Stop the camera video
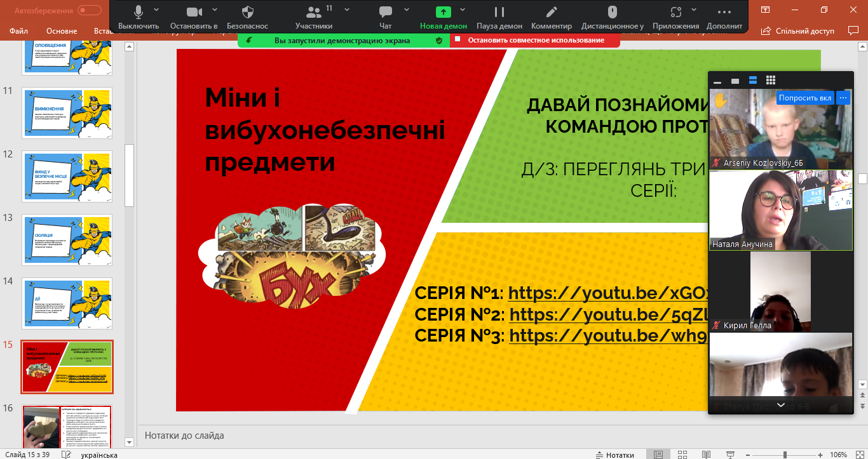The height and width of the screenshot is (459, 868). click(x=194, y=17)
